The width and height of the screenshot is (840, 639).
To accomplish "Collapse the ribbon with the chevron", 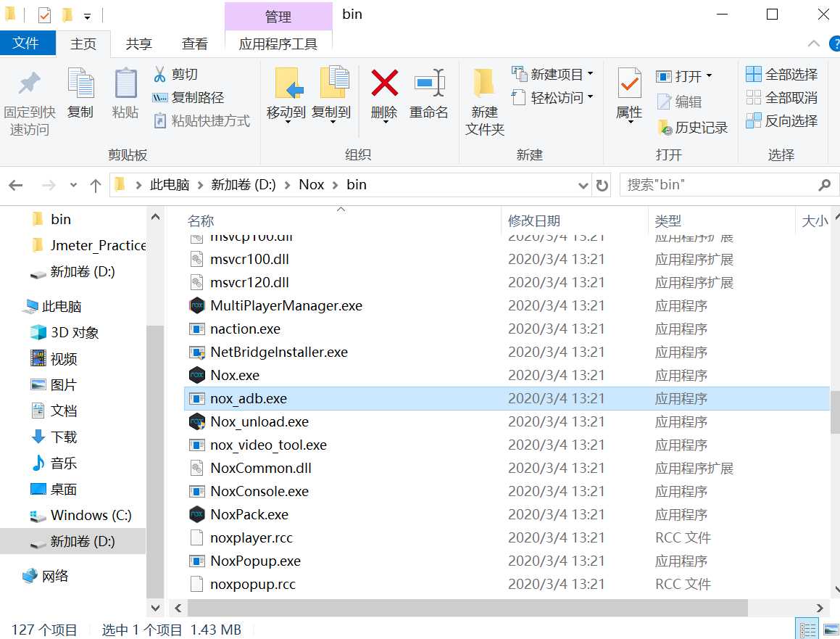I will pos(813,44).
